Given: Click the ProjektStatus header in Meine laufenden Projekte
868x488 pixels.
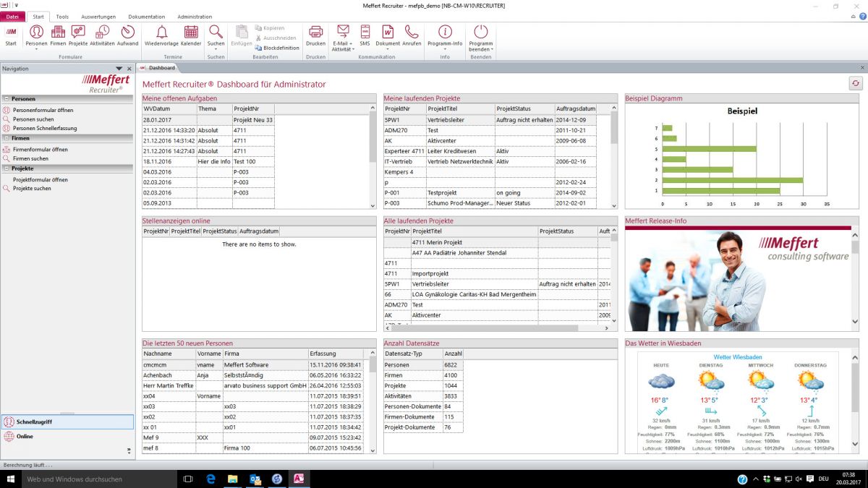Looking at the screenshot, I should click(524, 108).
